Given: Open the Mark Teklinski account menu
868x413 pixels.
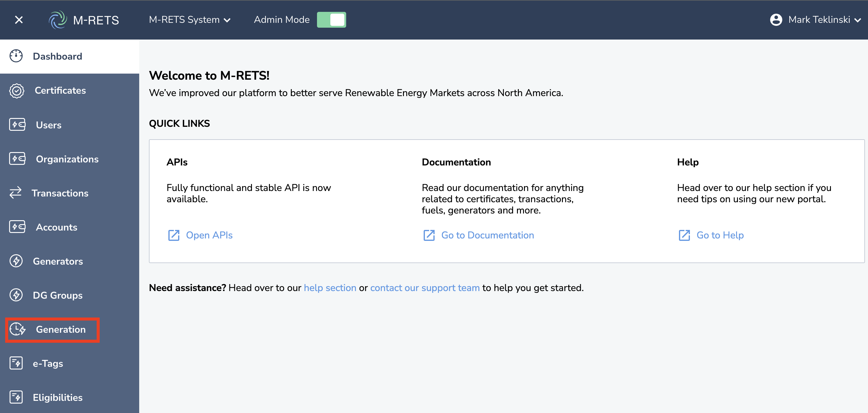Looking at the screenshot, I should pyautogui.click(x=819, y=20).
